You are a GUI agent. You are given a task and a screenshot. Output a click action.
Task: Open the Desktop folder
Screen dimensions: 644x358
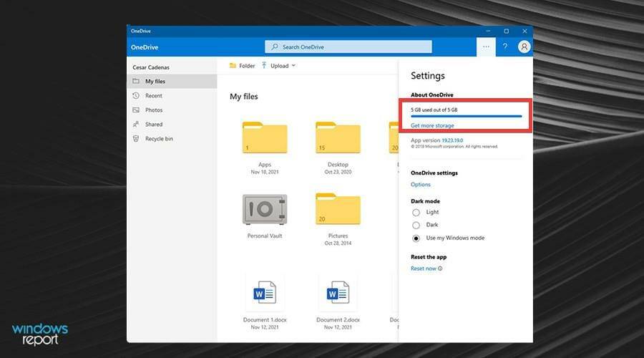tap(338, 138)
